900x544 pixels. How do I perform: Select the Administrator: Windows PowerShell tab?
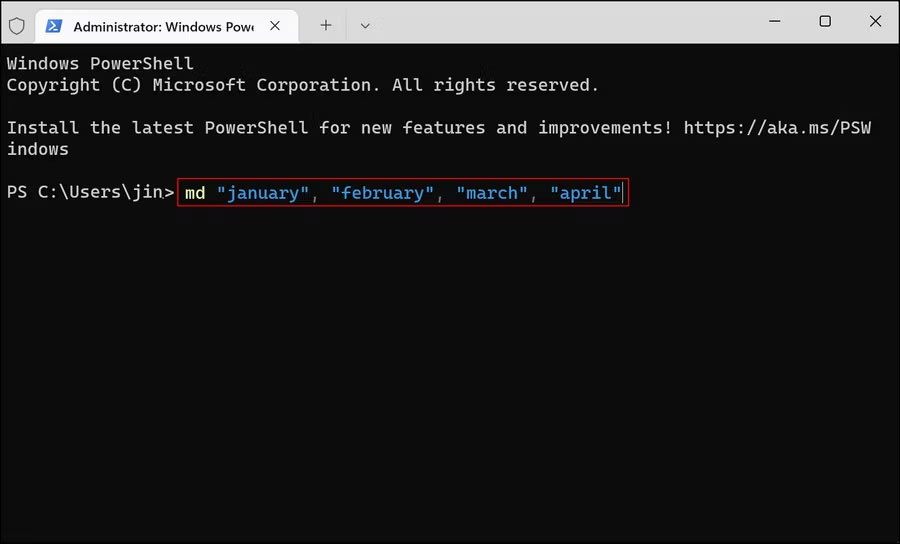click(166, 26)
